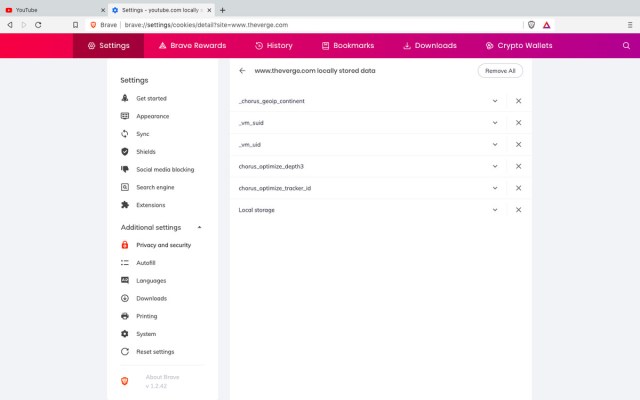Open the Brave Shields lion icon in toolbar
The height and width of the screenshot is (400, 640).
[x=531, y=25]
